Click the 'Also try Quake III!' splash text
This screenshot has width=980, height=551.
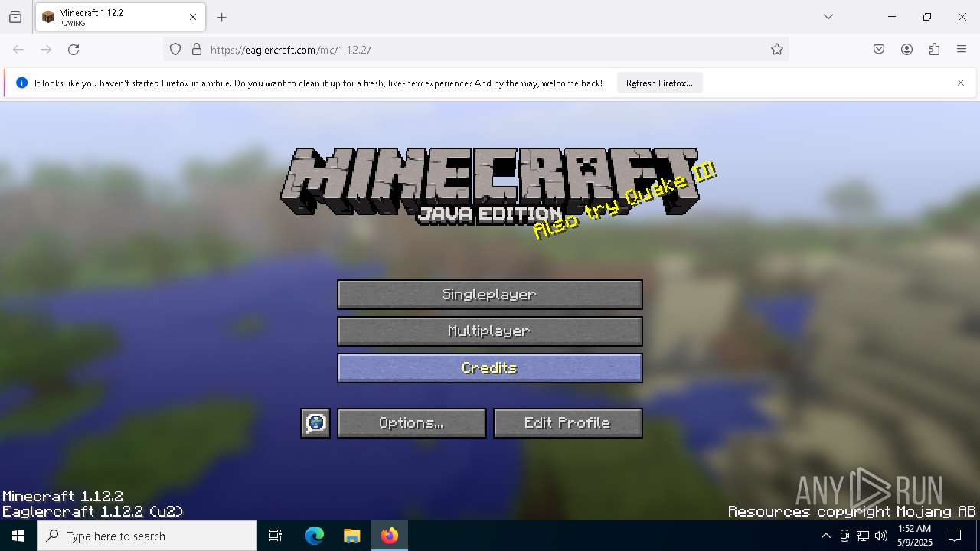click(626, 201)
